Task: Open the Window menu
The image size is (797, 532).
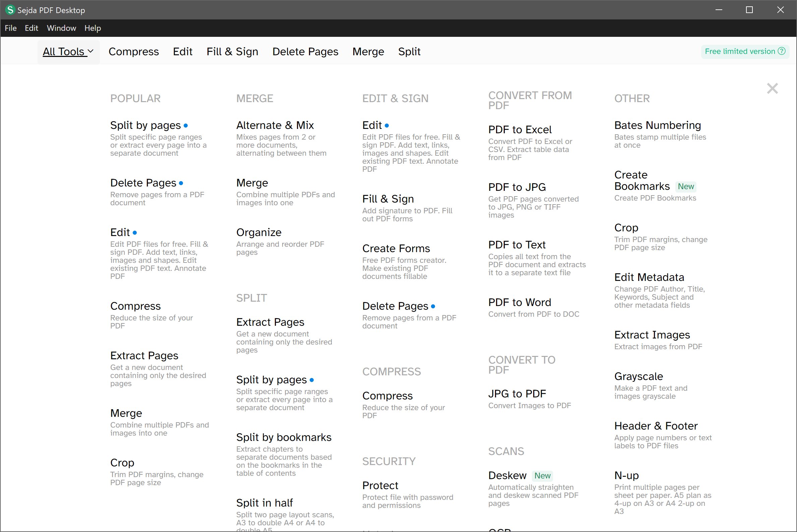Action: (x=61, y=28)
